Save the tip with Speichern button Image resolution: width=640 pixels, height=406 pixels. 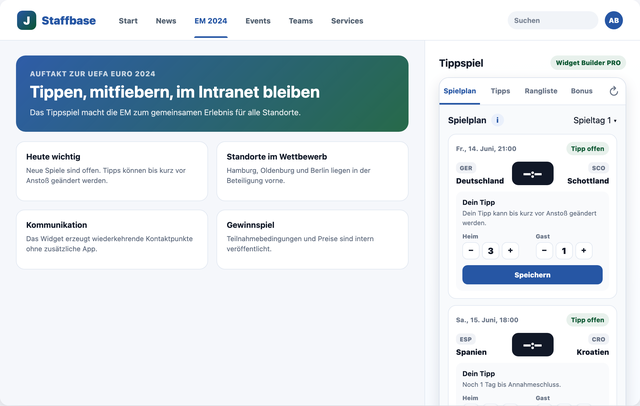click(532, 275)
